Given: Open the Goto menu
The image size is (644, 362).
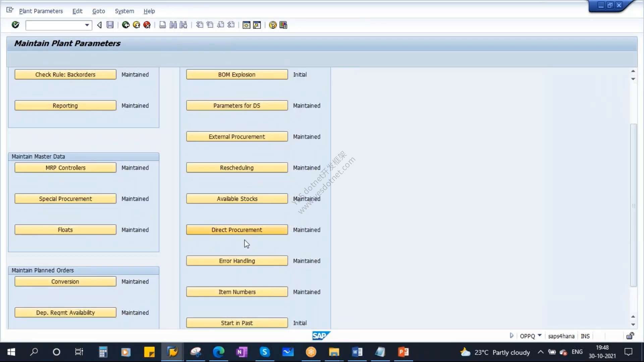Looking at the screenshot, I should pyautogui.click(x=99, y=11).
